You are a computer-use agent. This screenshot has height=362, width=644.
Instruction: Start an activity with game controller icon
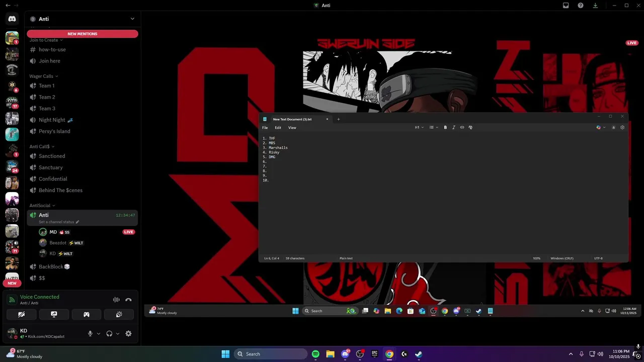pos(87,314)
